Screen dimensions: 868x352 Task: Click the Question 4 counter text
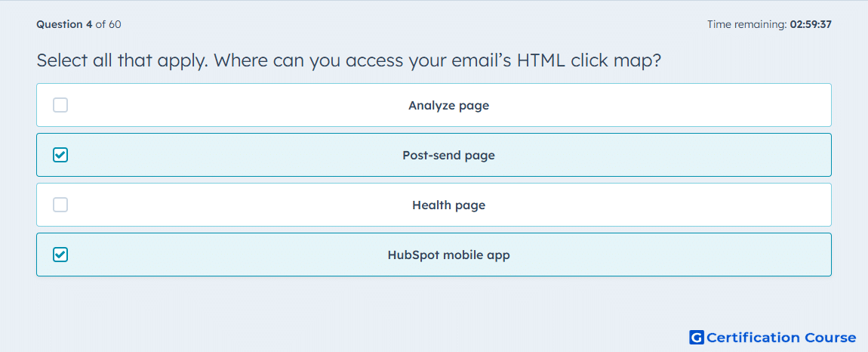[x=64, y=24]
